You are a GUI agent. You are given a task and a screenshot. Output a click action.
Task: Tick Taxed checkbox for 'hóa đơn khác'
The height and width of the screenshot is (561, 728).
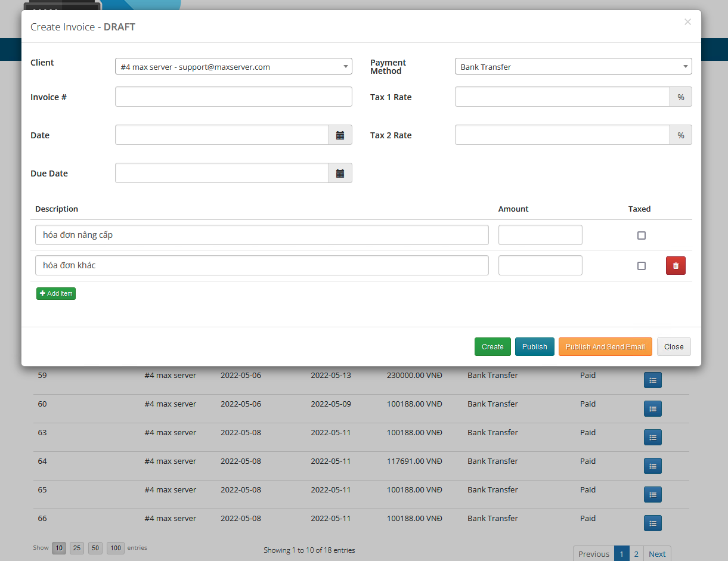(x=641, y=266)
